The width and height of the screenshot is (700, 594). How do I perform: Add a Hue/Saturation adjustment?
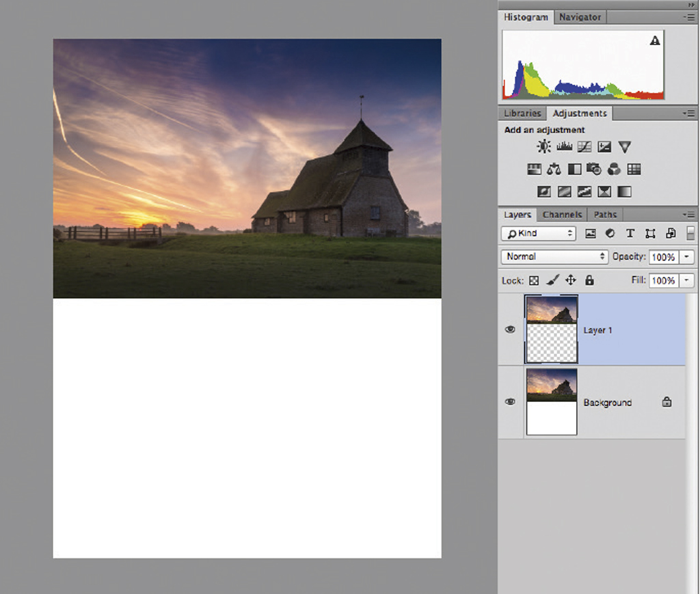[534, 169]
